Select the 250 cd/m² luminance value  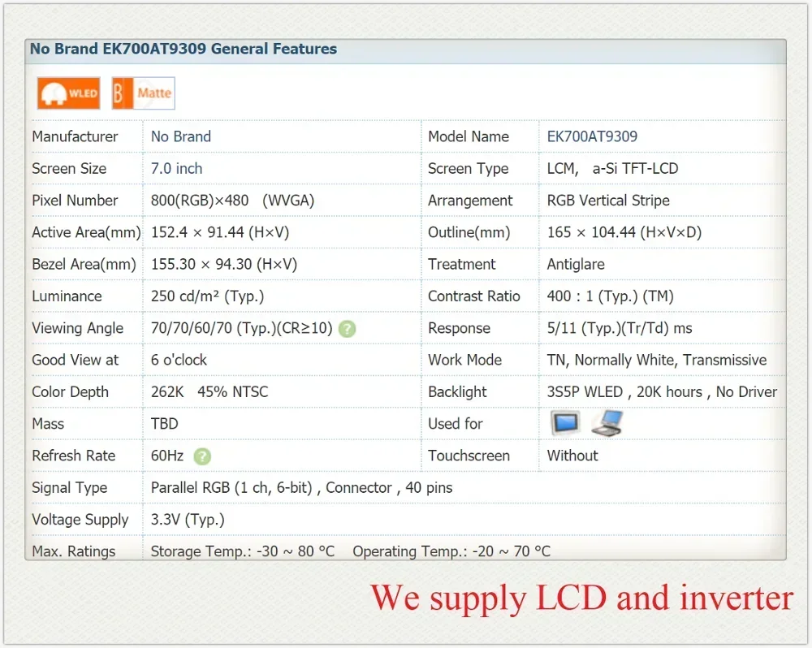coord(207,296)
